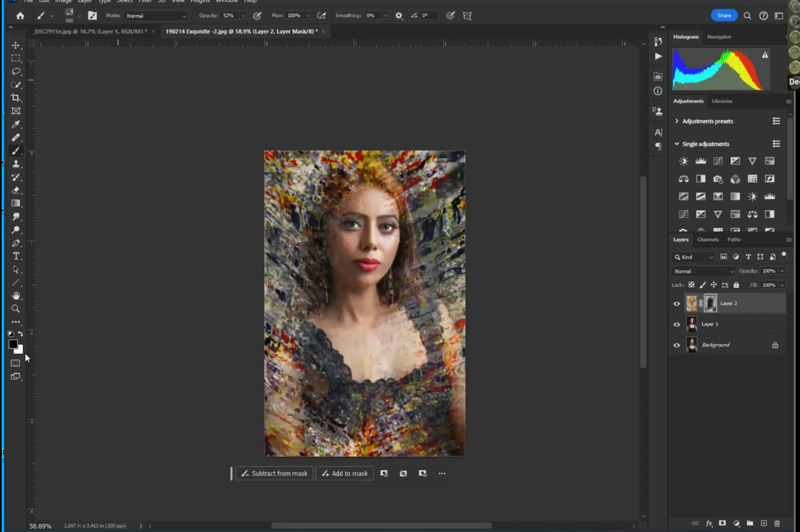This screenshot has width=800, height=532.
Task: Open the brush Mode dropdown
Action: 156,16
